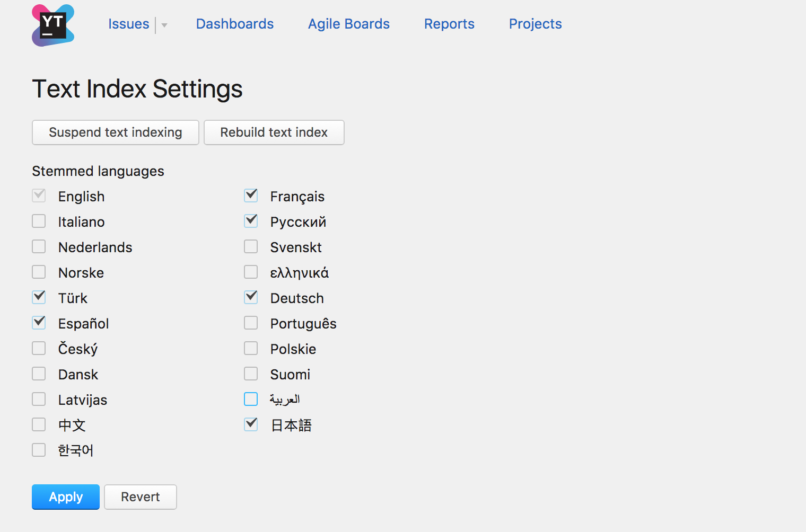This screenshot has height=532, width=806.
Task: Revert the language changes
Action: point(141,497)
